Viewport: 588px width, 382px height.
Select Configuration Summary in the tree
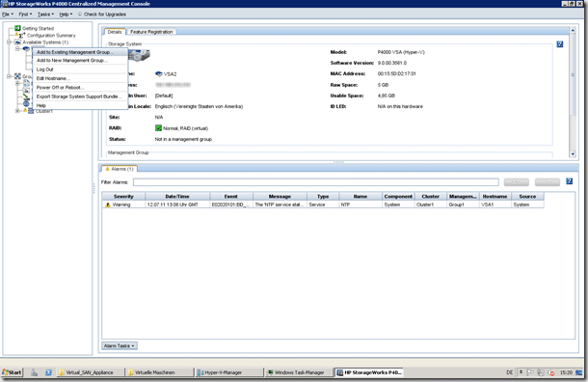coord(51,36)
